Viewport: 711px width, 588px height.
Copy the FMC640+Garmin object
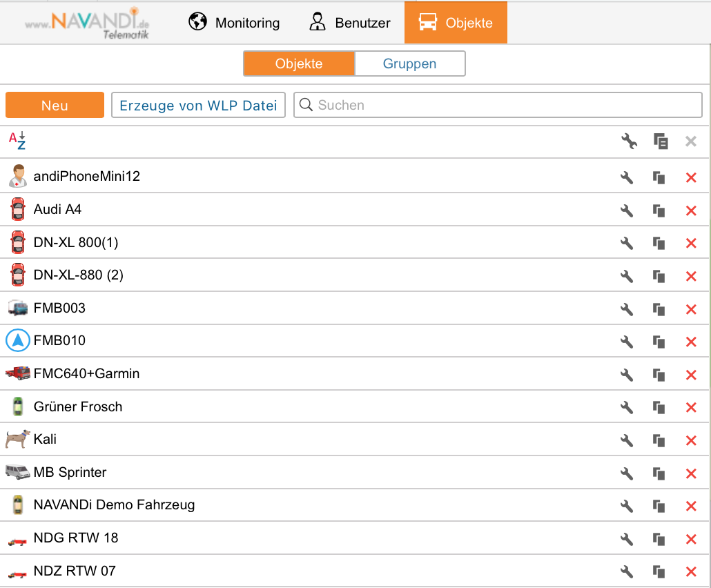(x=659, y=375)
